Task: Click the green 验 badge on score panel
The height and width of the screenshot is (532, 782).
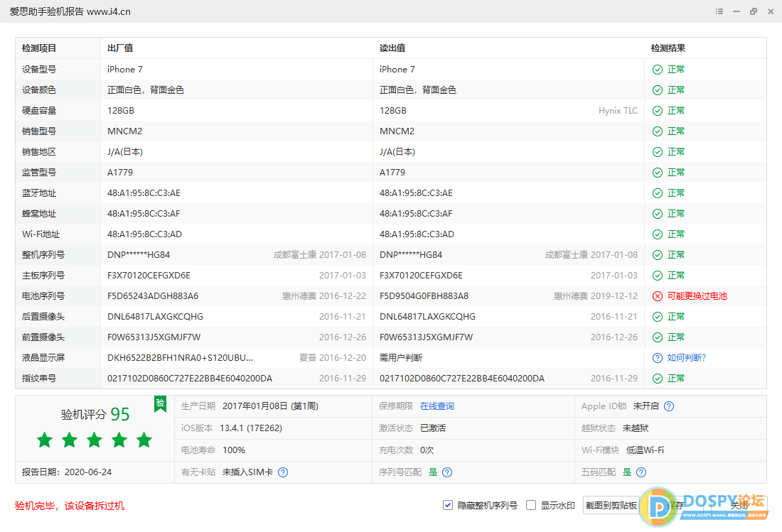Action: point(160,403)
